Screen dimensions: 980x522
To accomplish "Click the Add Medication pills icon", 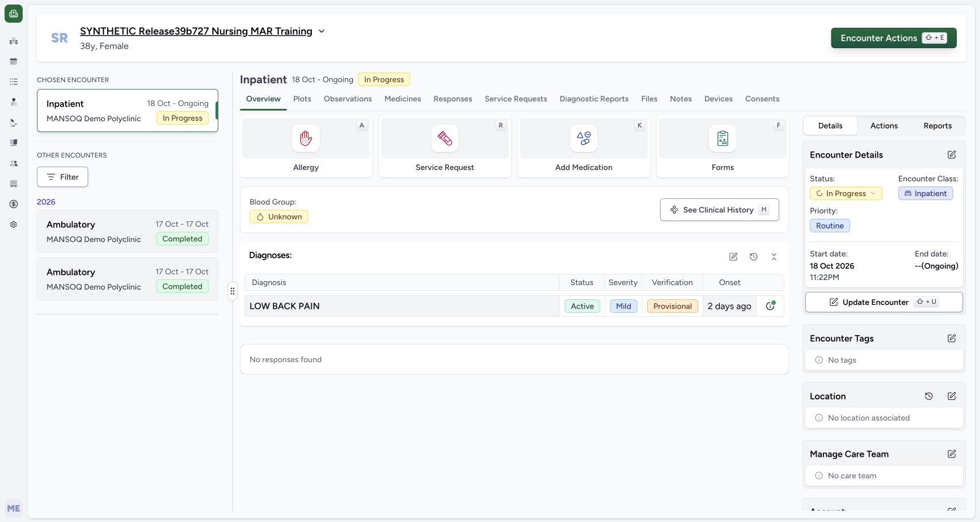I will click(584, 138).
